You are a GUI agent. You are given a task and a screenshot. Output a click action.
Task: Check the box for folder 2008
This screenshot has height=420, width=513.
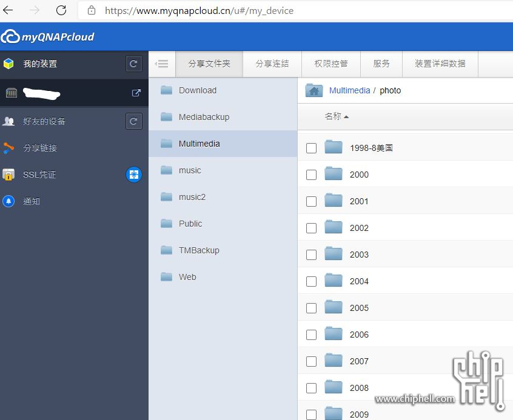click(311, 388)
